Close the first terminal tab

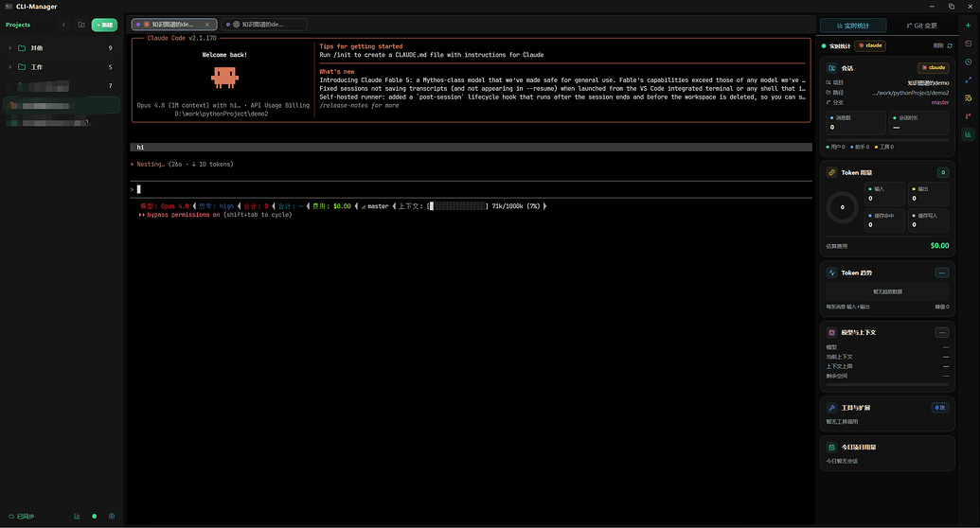point(206,25)
